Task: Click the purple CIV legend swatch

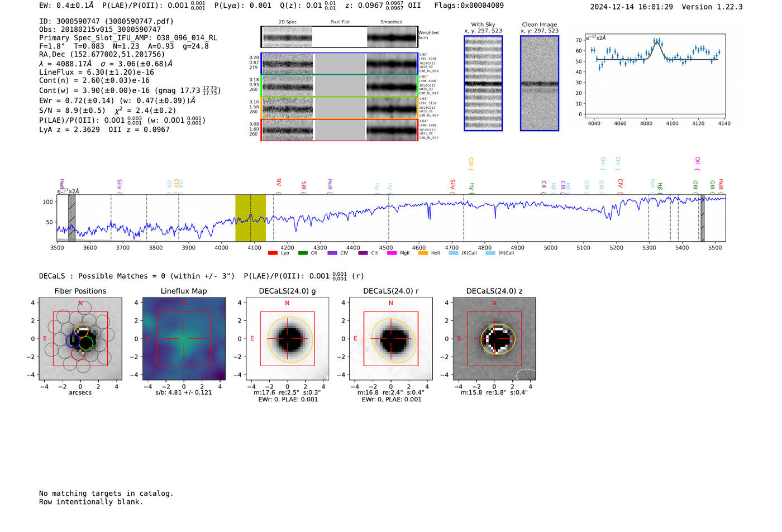Action: [x=332, y=253]
